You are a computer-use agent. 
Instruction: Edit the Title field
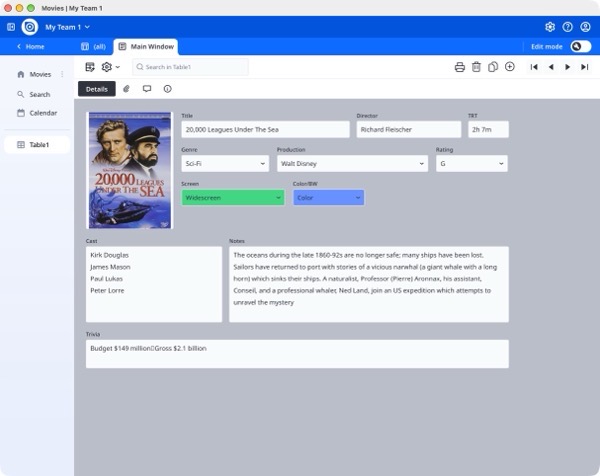tap(265, 129)
